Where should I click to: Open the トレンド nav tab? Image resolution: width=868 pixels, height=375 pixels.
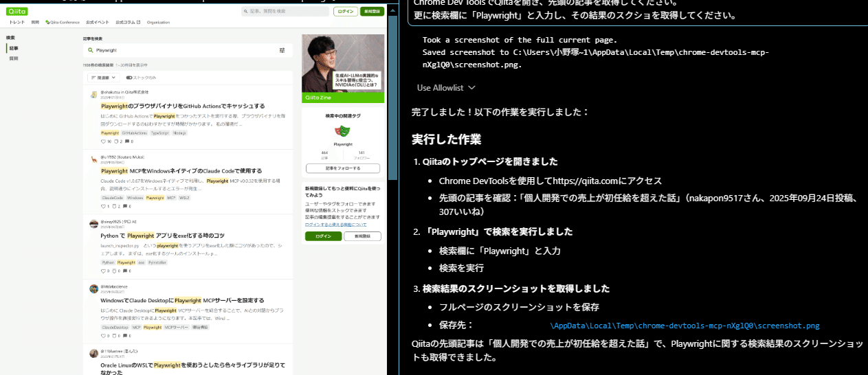(x=17, y=23)
